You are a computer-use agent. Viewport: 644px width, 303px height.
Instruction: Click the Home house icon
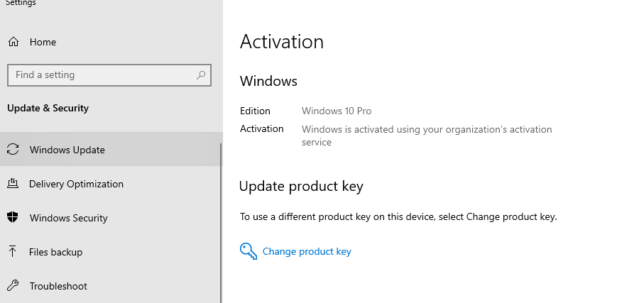tap(13, 42)
